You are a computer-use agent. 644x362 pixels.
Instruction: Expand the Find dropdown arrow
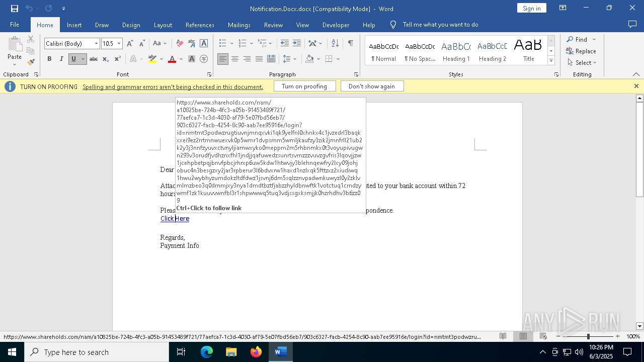click(x=594, y=40)
